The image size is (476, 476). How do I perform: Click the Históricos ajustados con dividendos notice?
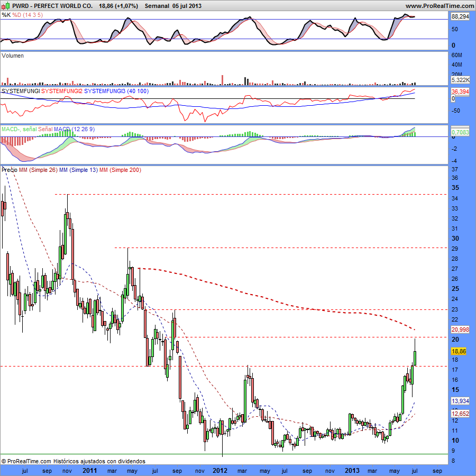99,461
